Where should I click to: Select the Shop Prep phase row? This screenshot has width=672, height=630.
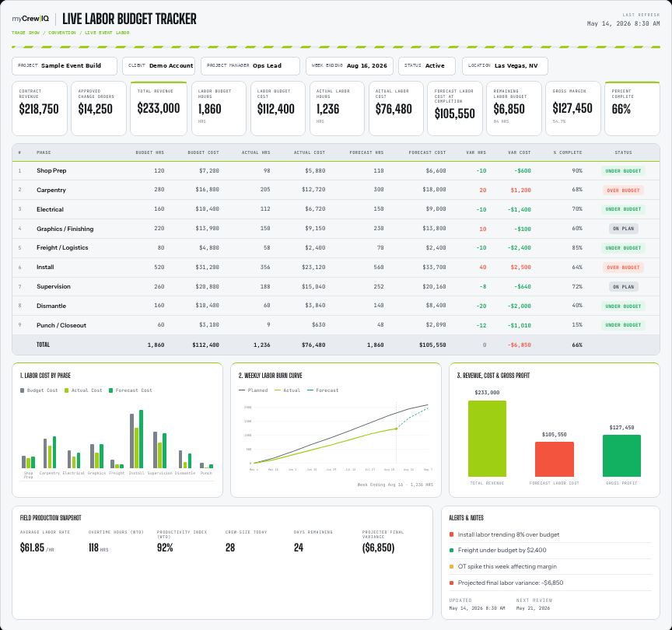click(x=336, y=170)
